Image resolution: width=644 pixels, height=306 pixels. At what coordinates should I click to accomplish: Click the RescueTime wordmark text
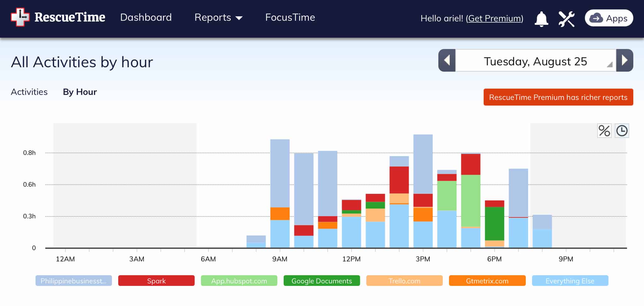pyautogui.click(x=70, y=17)
